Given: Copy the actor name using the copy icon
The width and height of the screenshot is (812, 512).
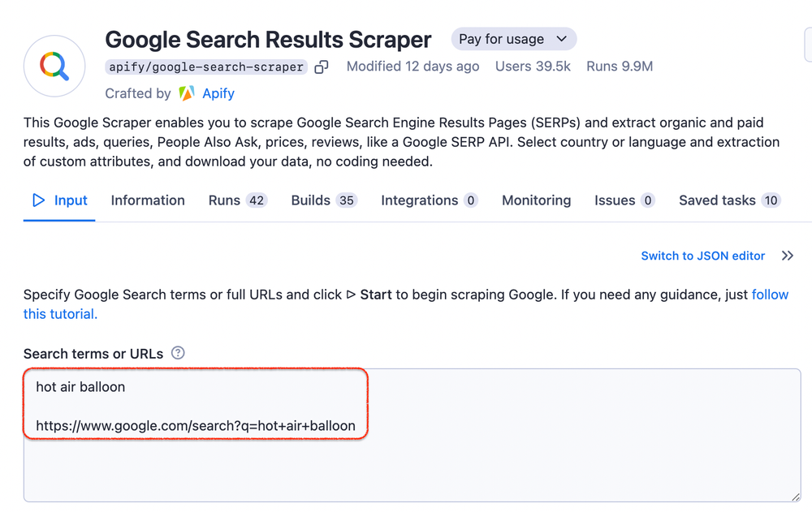Looking at the screenshot, I should [322, 67].
